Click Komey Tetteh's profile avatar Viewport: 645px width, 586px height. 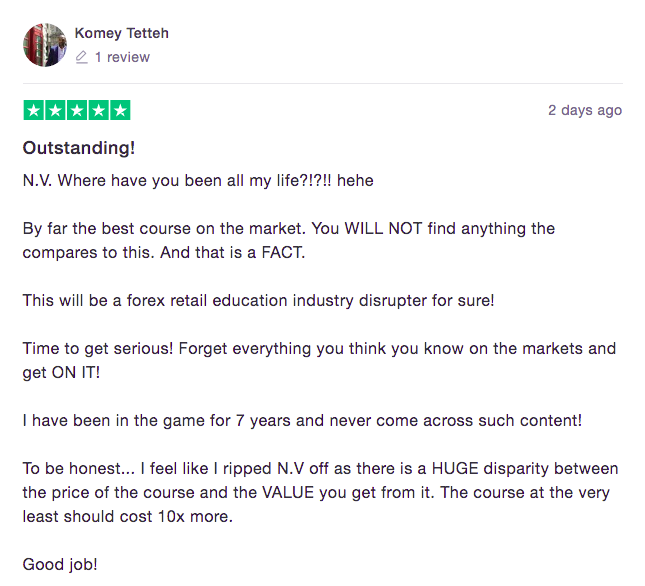45,45
